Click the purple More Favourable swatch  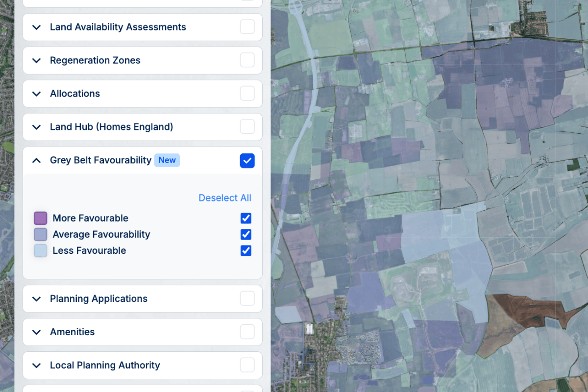(x=40, y=218)
